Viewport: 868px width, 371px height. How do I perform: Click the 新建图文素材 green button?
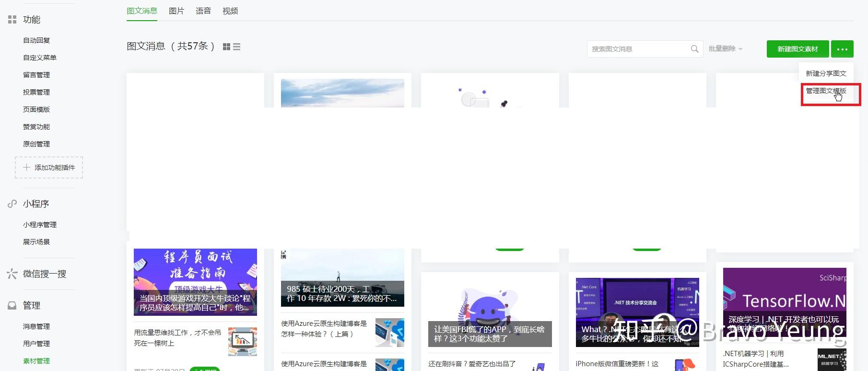coord(798,49)
